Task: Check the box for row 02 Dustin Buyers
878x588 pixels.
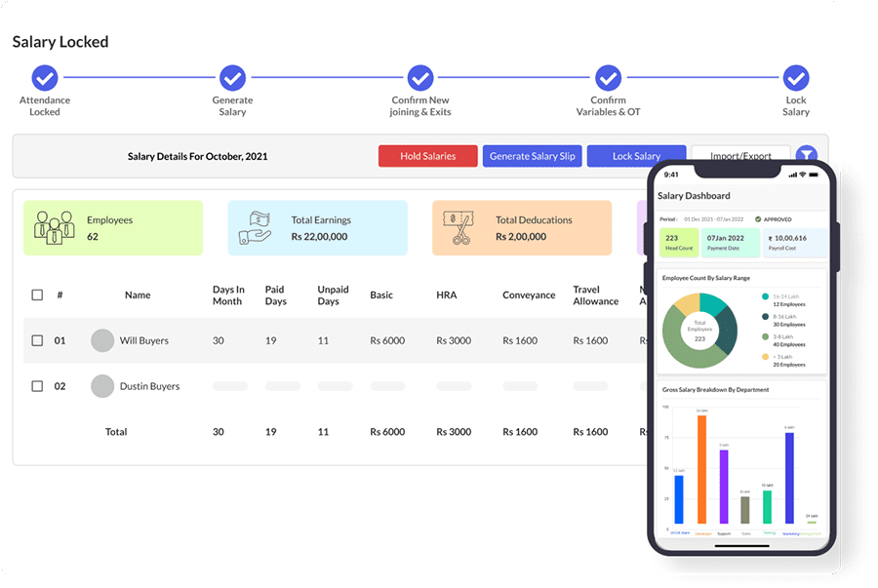Action: click(x=37, y=386)
